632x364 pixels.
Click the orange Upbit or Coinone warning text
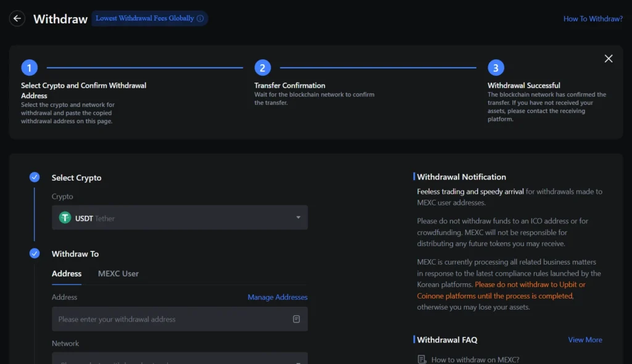tap(501, 290)
